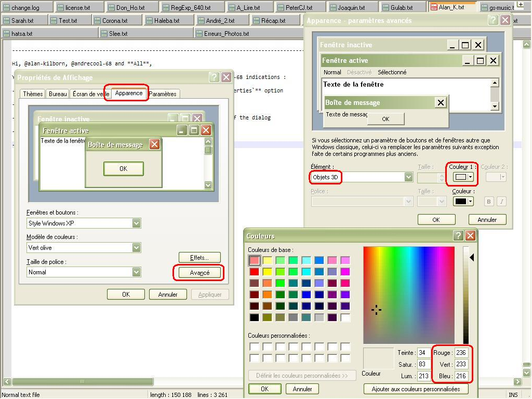Select the first empty custom color slot
The width and height of the screenshot is (532, 399).
tap(254, 347)
